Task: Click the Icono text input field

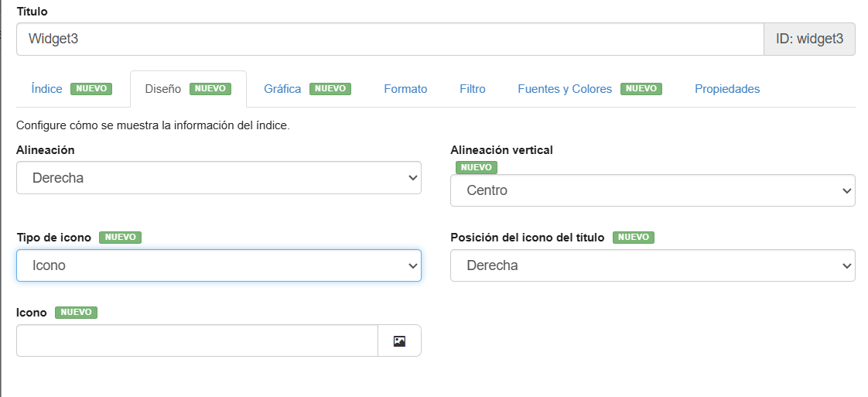Action: [197, 341]
